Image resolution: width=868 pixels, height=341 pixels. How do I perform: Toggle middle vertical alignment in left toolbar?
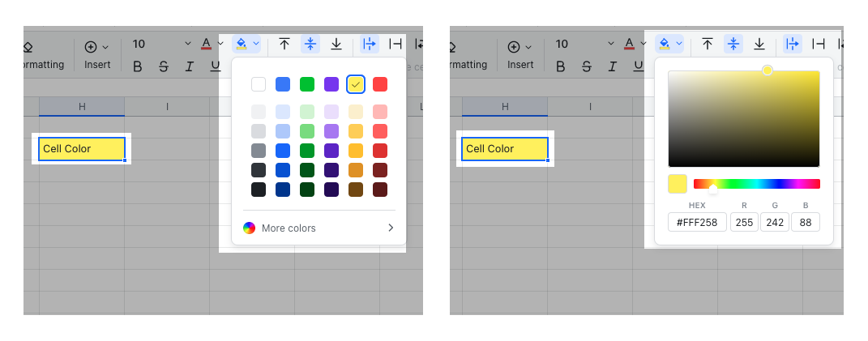(x=310, y=44)
